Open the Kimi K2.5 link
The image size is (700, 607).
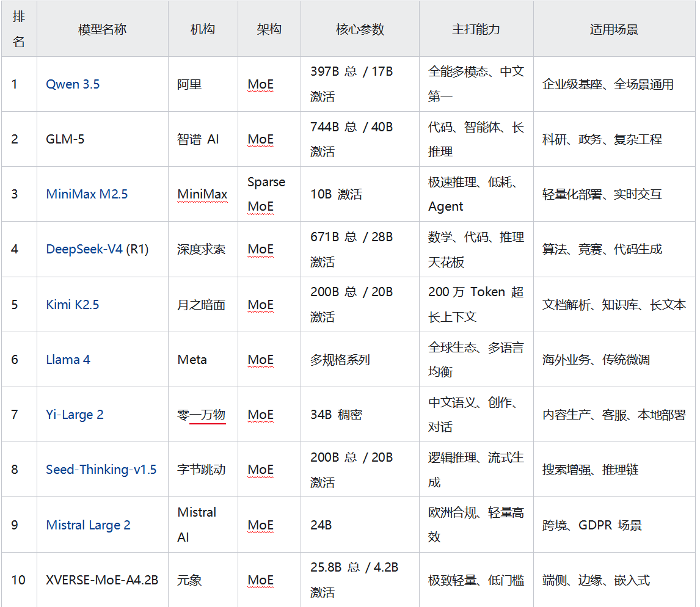point(72,304)
